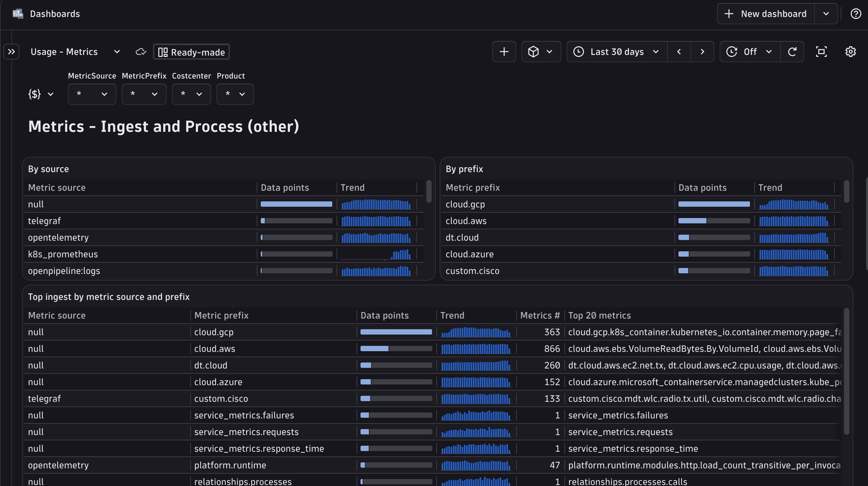The width and height of the screenshot is (868, 486).
Task: Click cloud.aws data points bar in By prefix
Action: [x=714, y=221]
